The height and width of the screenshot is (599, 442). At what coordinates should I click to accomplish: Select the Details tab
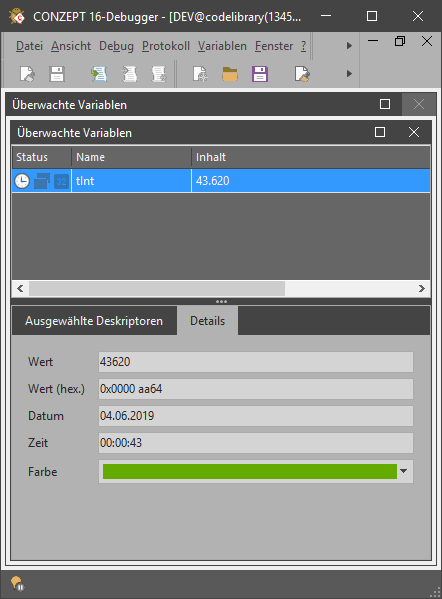(x=207, y=321)
